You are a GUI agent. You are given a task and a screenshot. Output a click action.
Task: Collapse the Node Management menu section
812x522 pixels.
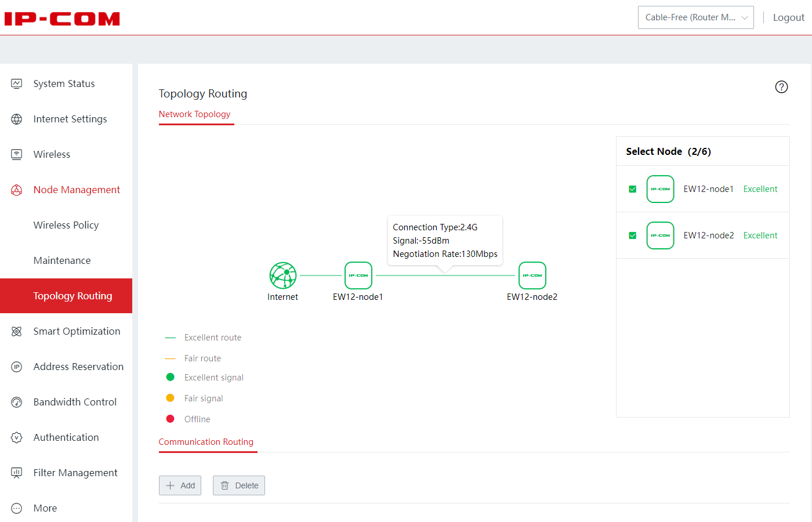[76, 190]
